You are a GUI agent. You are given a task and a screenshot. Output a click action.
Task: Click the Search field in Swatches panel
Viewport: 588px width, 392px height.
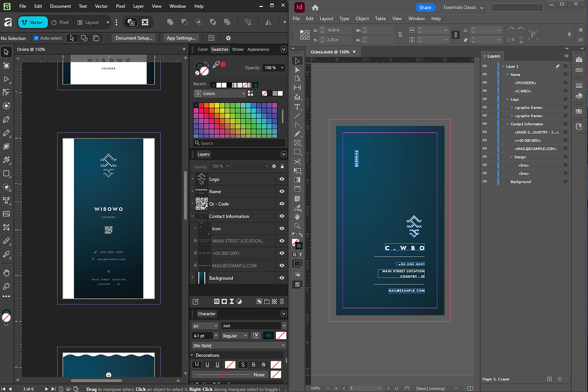tap(239, 143)
